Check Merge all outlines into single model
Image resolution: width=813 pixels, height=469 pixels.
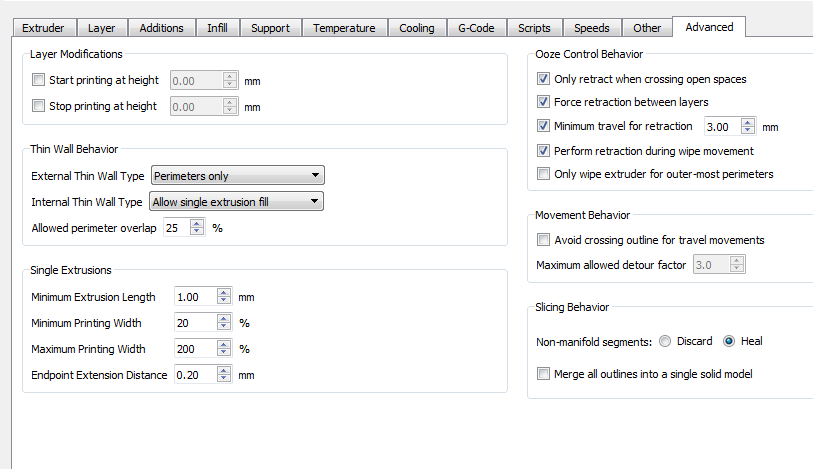(x=543, y=374)
